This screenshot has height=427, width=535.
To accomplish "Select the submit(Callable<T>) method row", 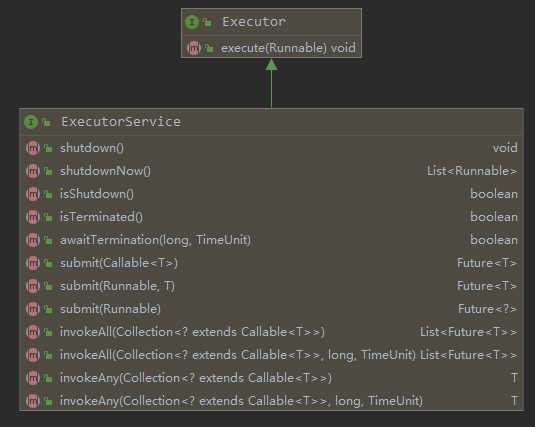I will pos(271,263).
